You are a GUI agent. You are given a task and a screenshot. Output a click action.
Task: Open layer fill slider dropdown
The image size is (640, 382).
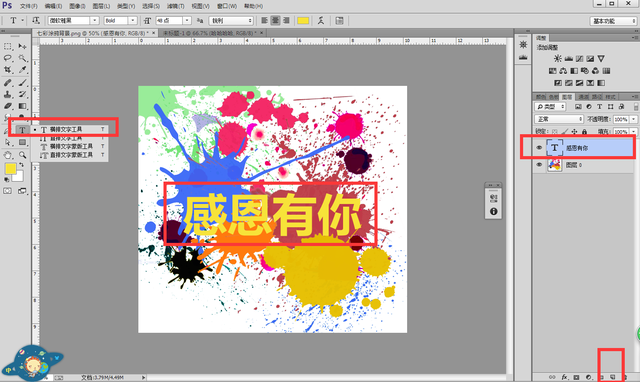pos(633,132)
